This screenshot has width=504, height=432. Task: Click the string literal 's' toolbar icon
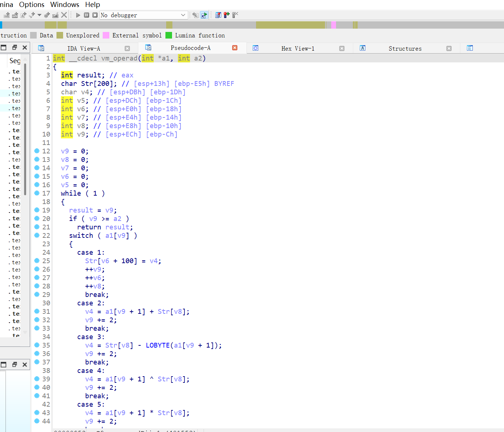32,15
